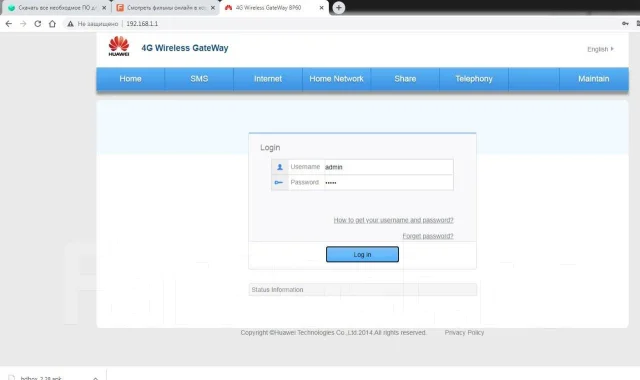Open the Share menu
Image resolution: width=640 pixels, height=380 pixels.
[405, 79]
